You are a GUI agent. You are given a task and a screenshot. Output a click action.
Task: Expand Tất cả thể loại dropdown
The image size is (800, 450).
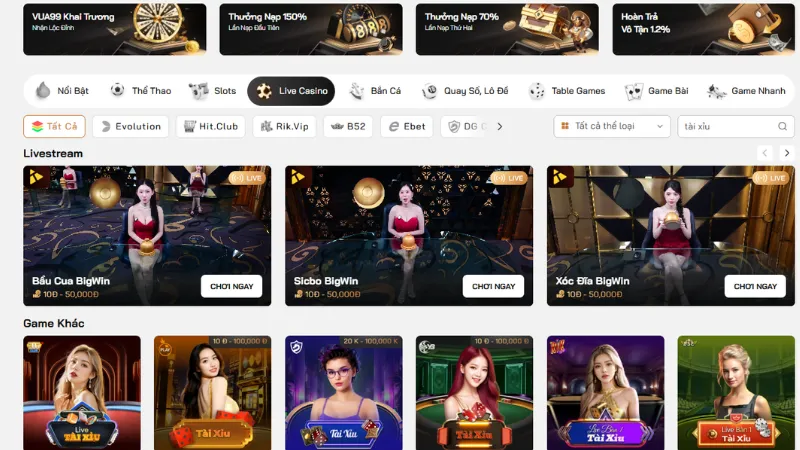(x=612, y=127)
